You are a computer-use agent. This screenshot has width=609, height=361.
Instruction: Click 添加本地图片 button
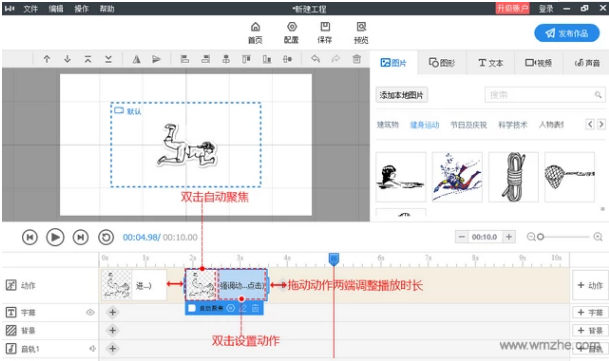[x=402, y=95]
